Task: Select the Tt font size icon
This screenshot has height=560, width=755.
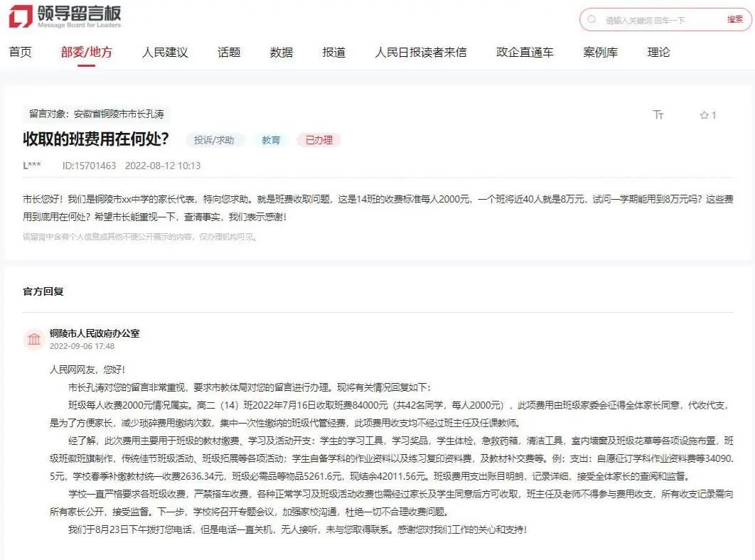Action: 658,114
